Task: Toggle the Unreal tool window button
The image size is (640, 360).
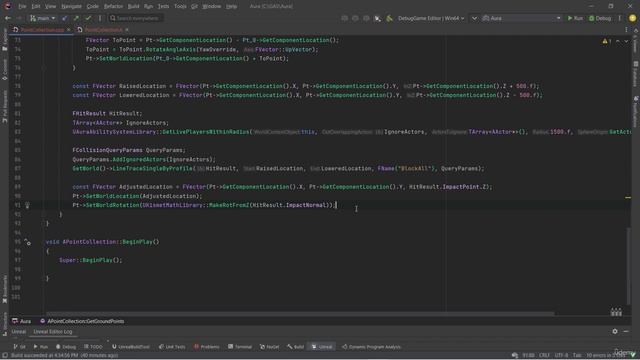Action: point(322,347)
